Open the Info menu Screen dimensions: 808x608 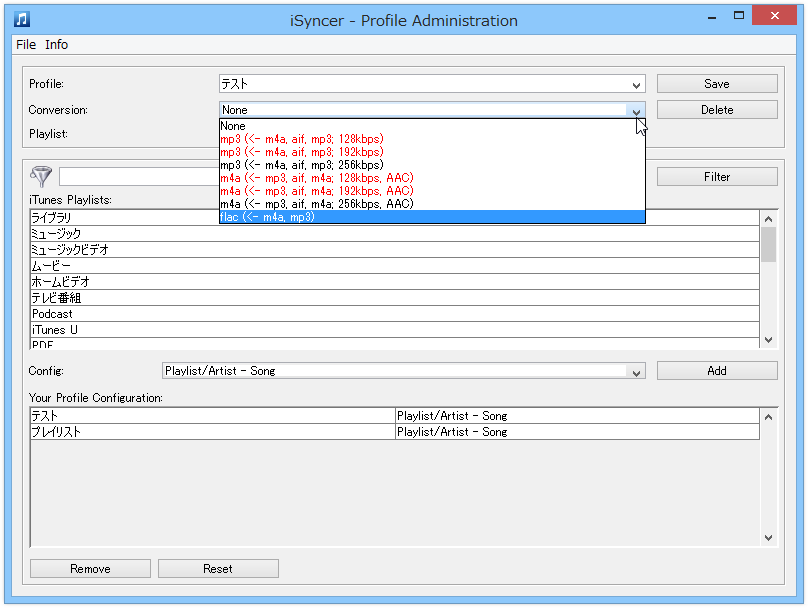coord(56,45)
